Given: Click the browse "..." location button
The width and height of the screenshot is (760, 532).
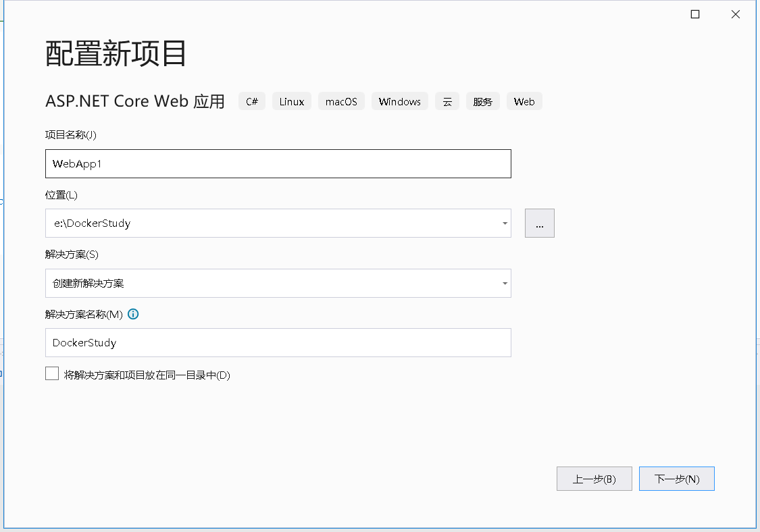Looking at the screenshot, I should click(x=539, y=223).
